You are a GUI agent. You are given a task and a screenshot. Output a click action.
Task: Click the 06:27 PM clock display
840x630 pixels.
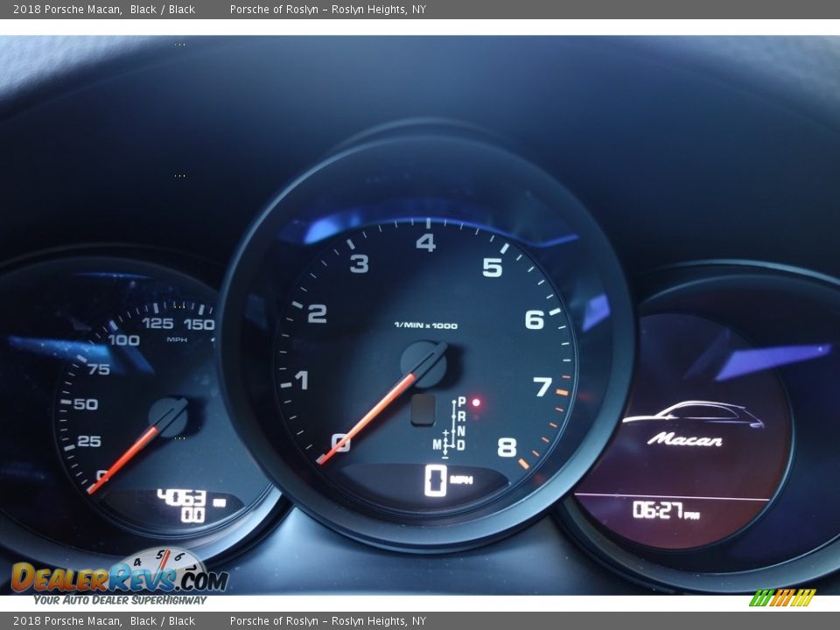point(665,510)
